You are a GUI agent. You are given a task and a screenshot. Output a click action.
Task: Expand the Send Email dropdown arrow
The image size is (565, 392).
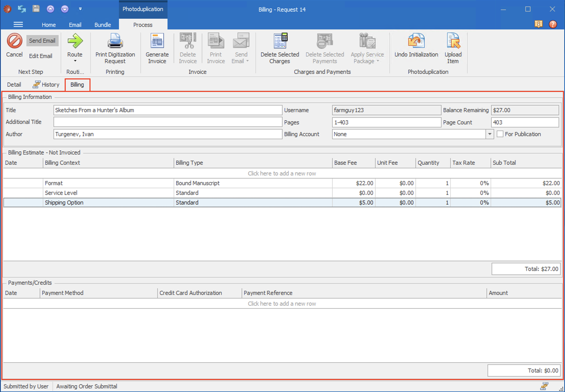point(247,61)
